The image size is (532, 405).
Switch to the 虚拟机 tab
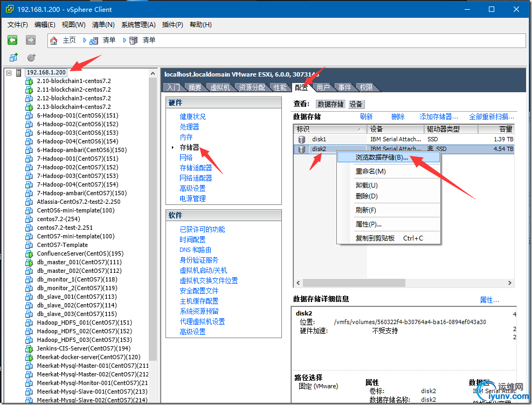pos(220,87)
